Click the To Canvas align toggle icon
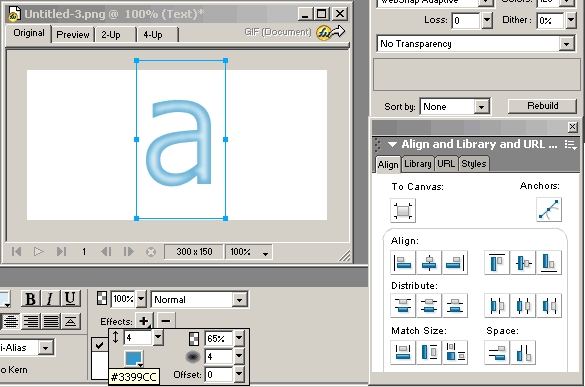Screen dimensions: 585x387 click(403, 210)
